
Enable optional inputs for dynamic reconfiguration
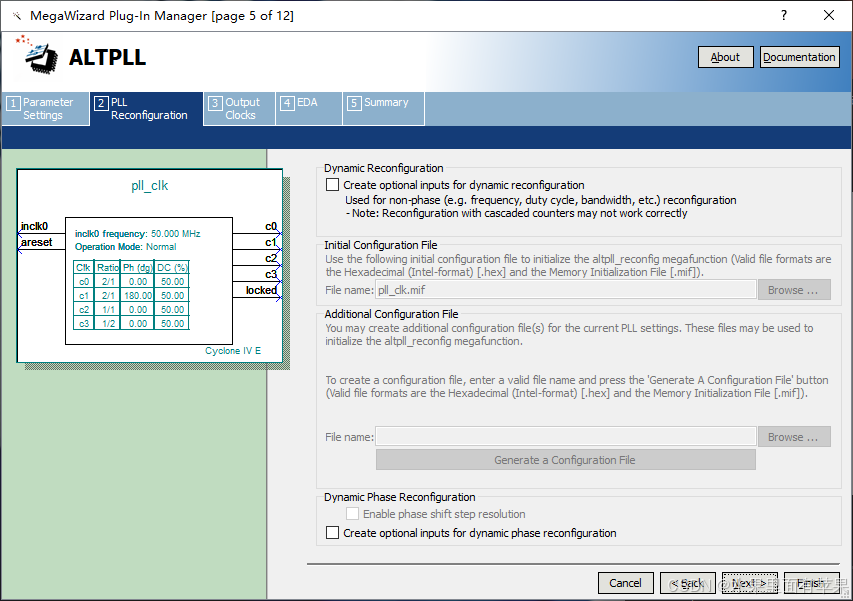(332, 185)
